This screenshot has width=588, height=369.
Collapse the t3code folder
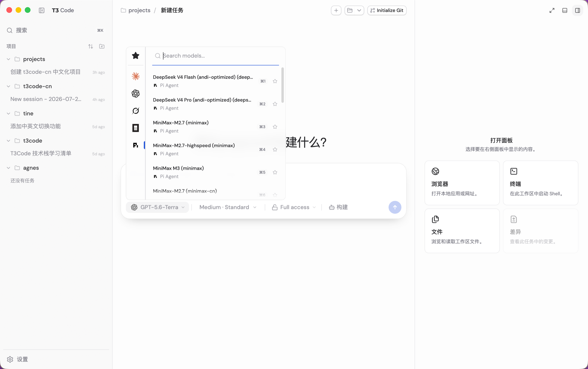[9, 141]
